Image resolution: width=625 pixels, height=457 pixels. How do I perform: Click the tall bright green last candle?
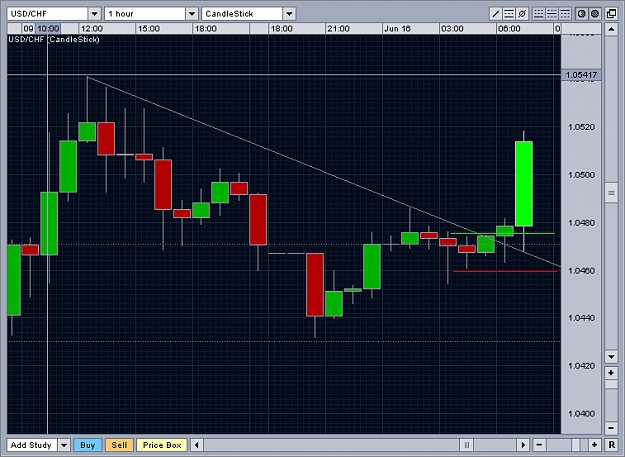(x=524, y=184)
